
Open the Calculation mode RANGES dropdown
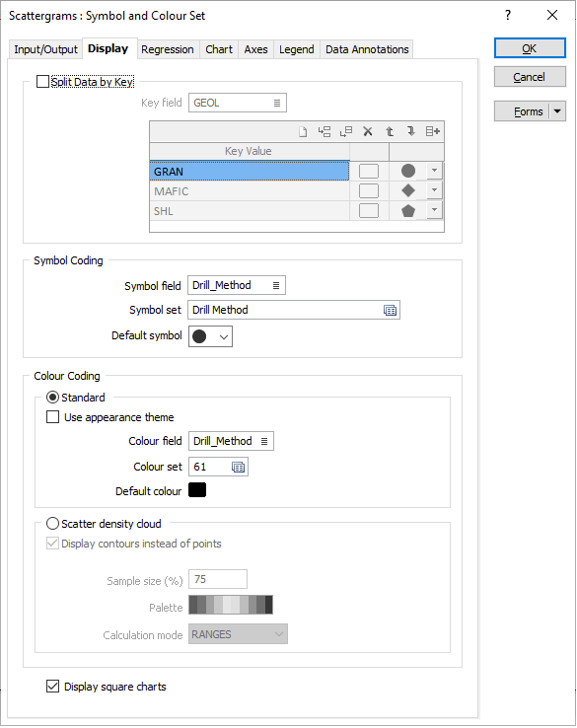coord(238,634)
